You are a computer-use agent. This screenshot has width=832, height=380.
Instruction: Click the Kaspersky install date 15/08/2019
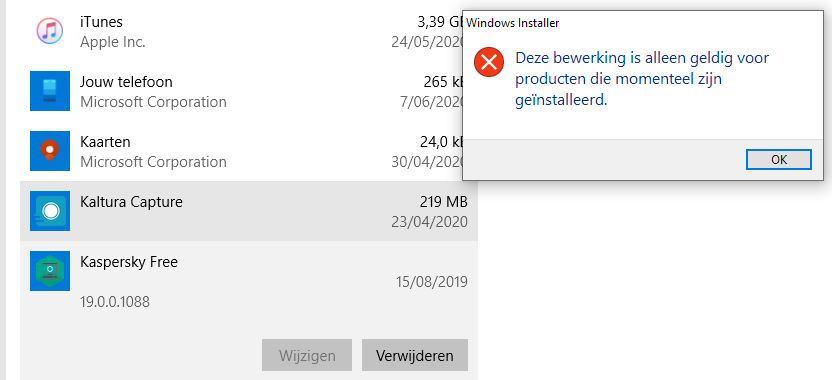432,282
